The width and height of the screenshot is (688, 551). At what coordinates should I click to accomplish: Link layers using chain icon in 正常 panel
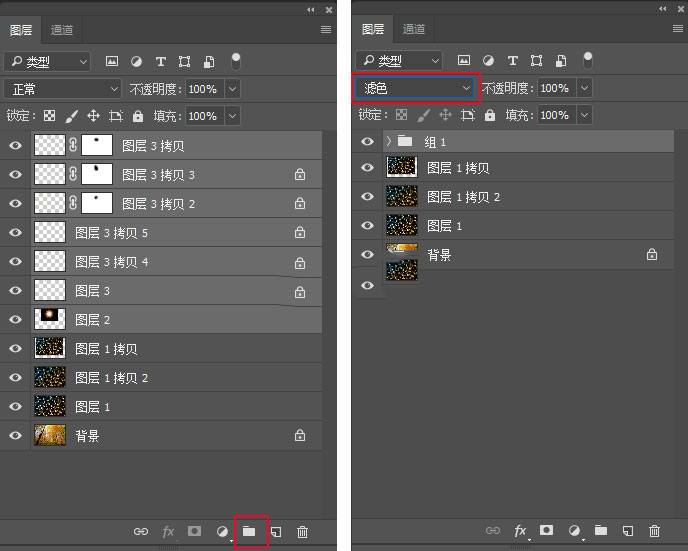click(x=140, y=532)
